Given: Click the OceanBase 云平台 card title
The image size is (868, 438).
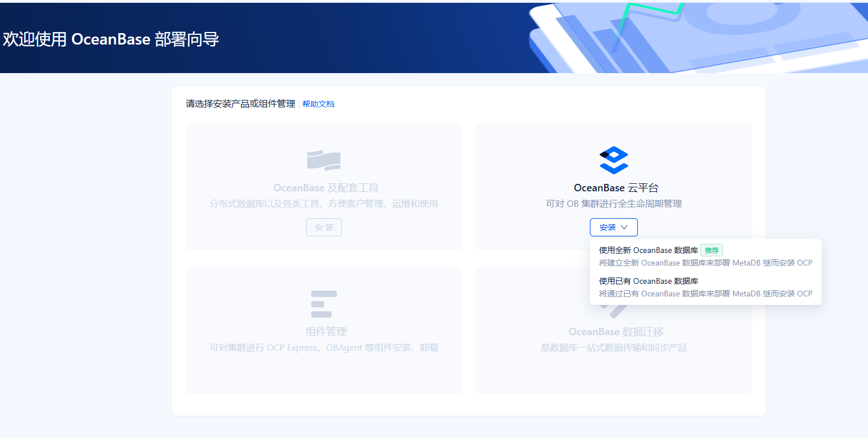Looking at the screenshot, I should [x=616, y=188].
